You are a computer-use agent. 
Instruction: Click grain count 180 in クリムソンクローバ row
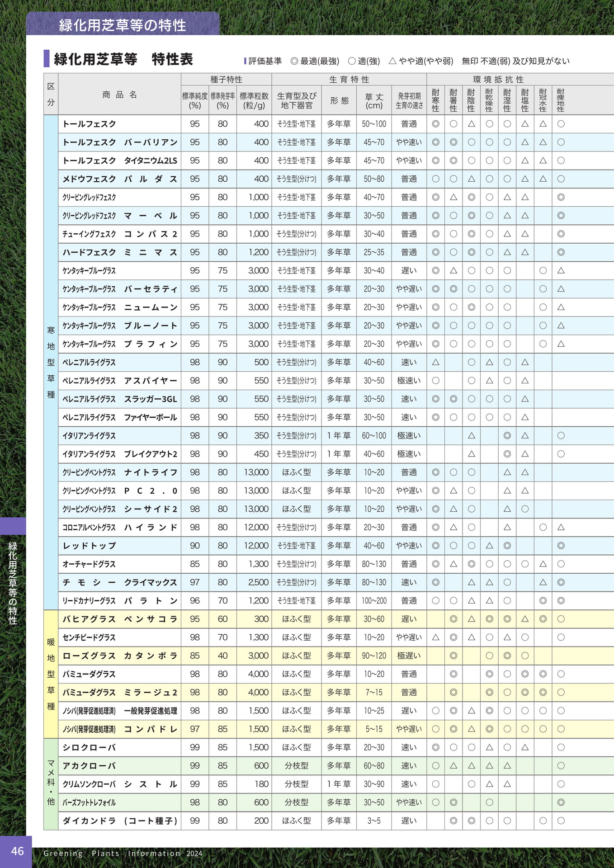point(261,784)
